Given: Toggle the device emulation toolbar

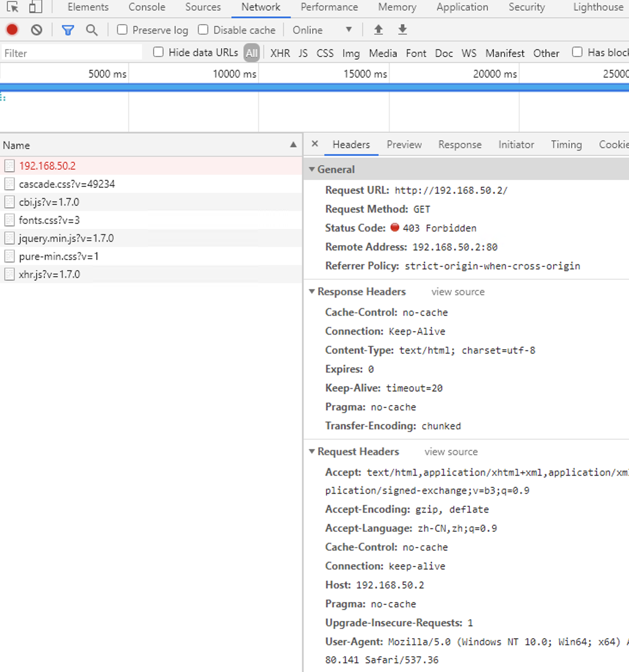Looking at the screenshot, I should point(34,7).
